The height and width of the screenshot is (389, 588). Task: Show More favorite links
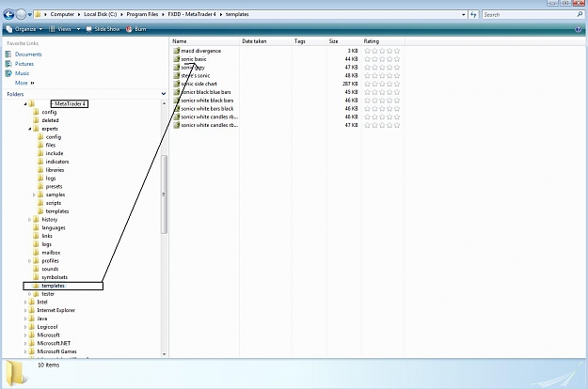pyautogui.click(x=24, y=83)
